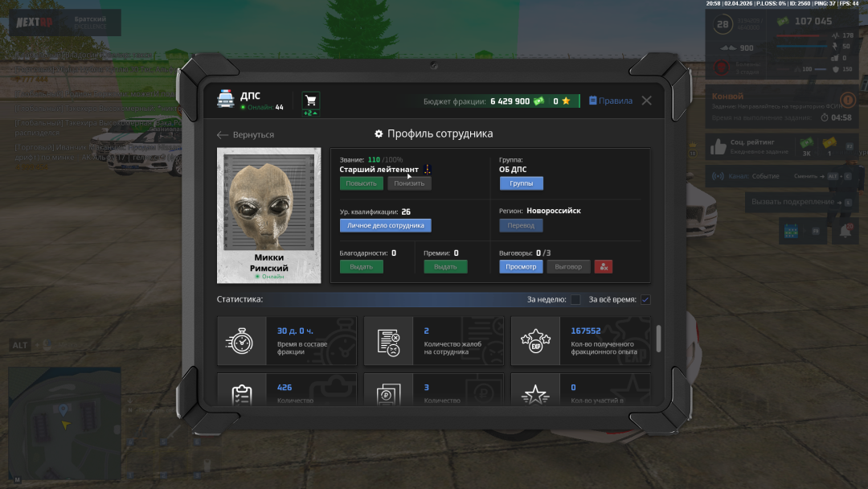Click the gold star next to the budget
The width and height of the screenshot is (868, 489).
coord(566,101)
